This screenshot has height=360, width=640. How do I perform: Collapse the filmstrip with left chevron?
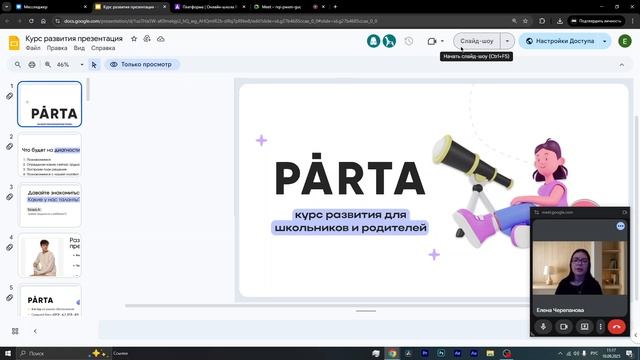click(x=35, y=331)
